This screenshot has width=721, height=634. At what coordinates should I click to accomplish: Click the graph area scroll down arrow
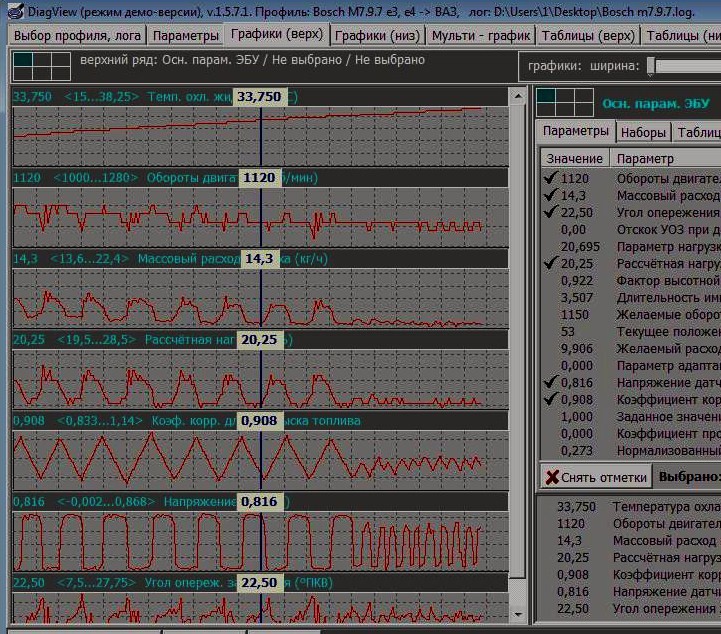517,612
